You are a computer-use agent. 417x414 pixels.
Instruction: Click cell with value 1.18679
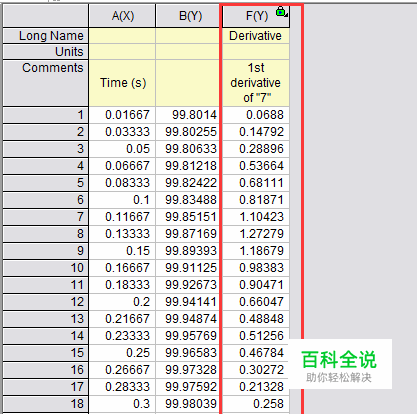tap(256, 251)
